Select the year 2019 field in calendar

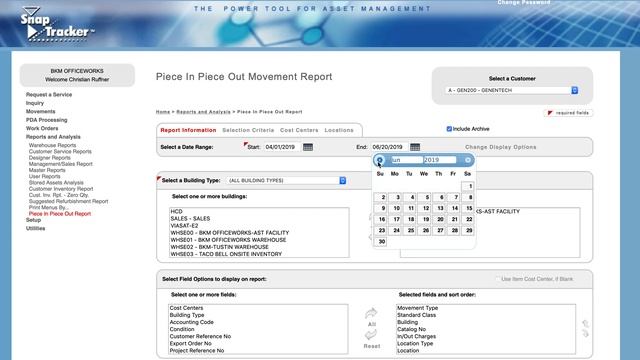pos(440,160)
